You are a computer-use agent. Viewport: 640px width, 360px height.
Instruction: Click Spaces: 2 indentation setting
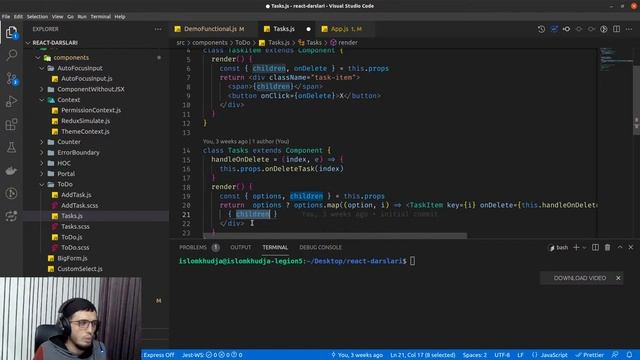(475, 355)
